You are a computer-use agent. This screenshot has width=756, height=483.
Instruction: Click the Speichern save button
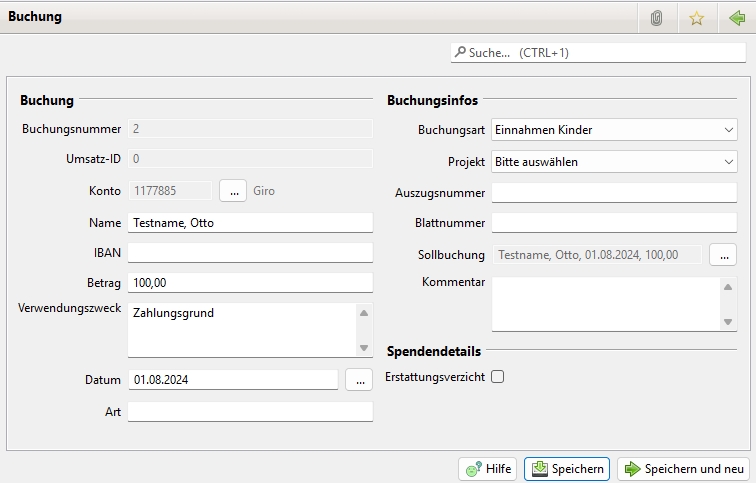(x=566, y=469)
